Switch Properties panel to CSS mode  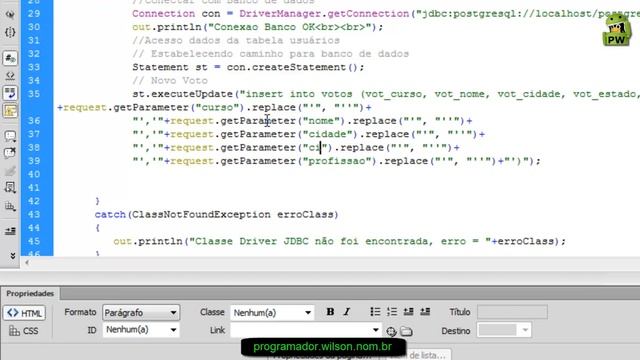pos(24,331)
